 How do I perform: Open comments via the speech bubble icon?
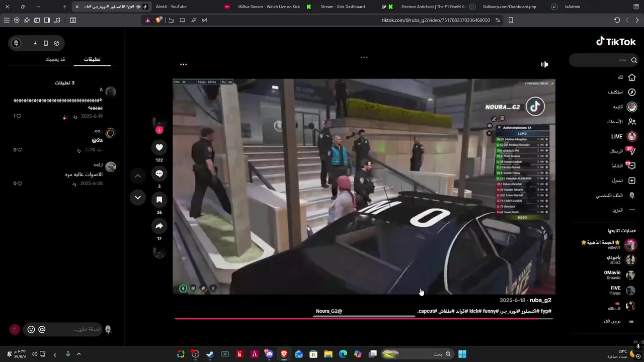pyautogui.click(x=159, y=173)
